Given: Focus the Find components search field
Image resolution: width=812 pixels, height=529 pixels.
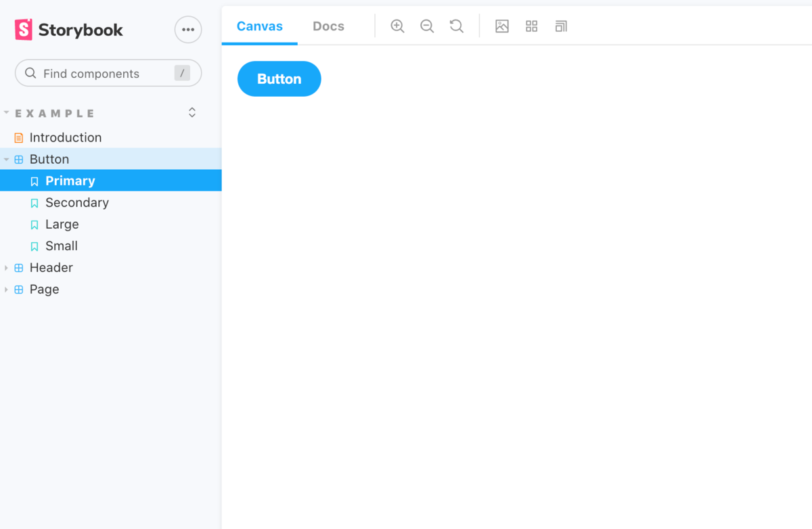Looking at the screenshot, I should coord(108,73).
